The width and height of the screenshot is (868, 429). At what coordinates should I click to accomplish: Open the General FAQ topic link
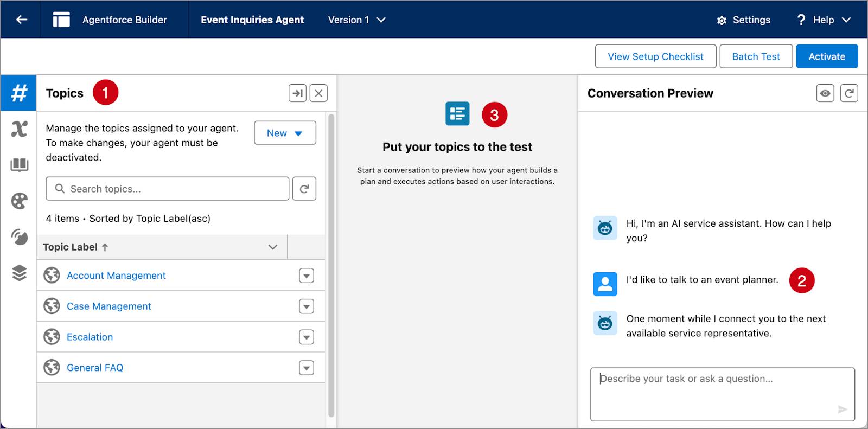coord(95,368)
